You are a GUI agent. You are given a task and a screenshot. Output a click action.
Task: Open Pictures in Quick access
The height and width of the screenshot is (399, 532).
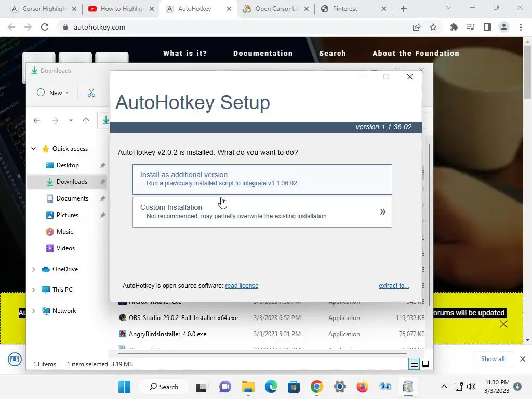[67, 215]
